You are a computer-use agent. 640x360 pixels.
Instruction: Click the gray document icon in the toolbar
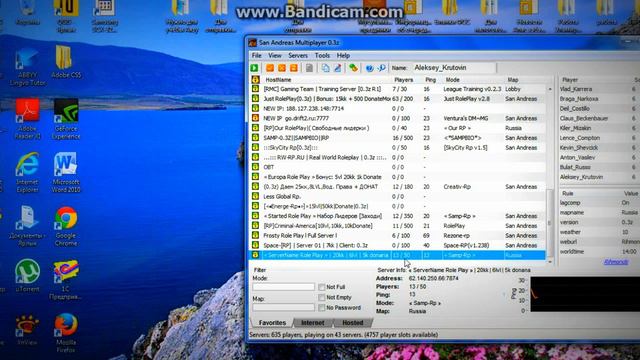pyautogui.click(x=309, y=68)
